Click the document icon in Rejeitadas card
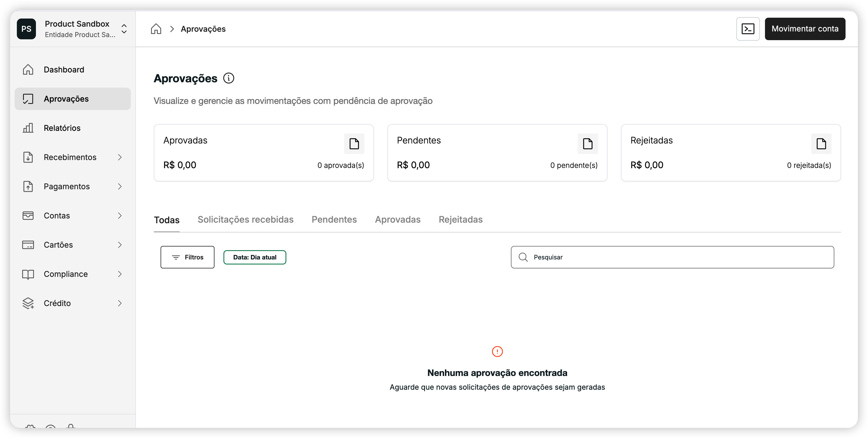The height and width of the screenshot is (438, 868). coord(821,144)
